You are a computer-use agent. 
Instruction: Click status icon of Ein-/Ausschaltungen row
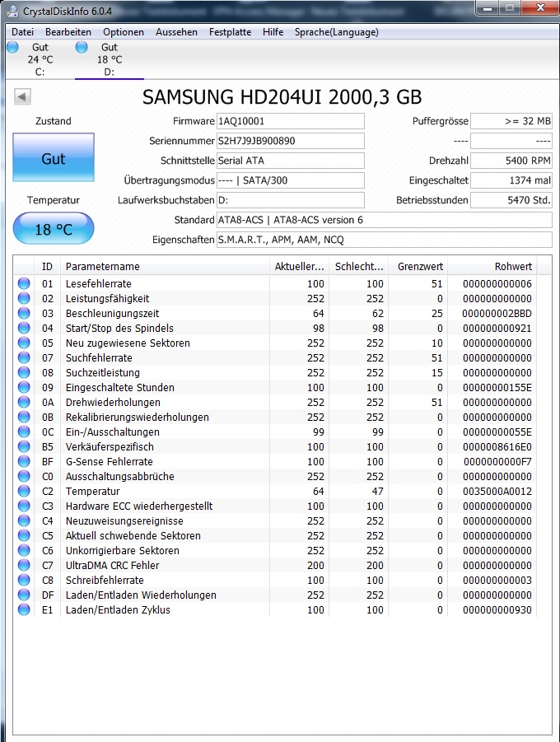coord(24,432)
